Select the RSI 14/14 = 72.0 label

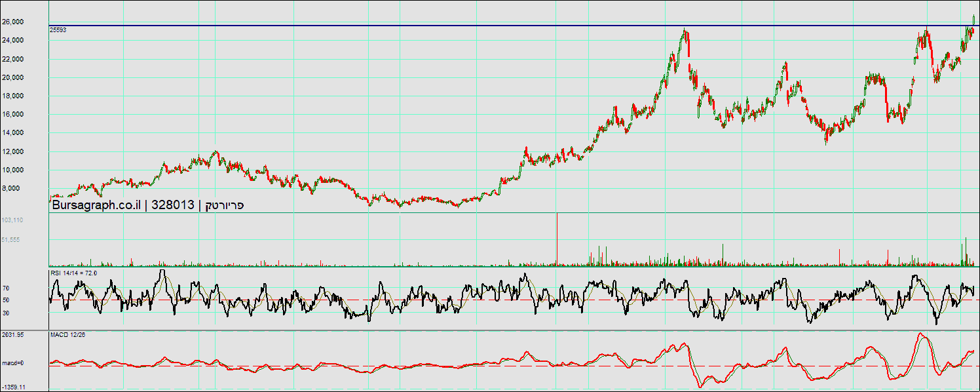(74, 273)
